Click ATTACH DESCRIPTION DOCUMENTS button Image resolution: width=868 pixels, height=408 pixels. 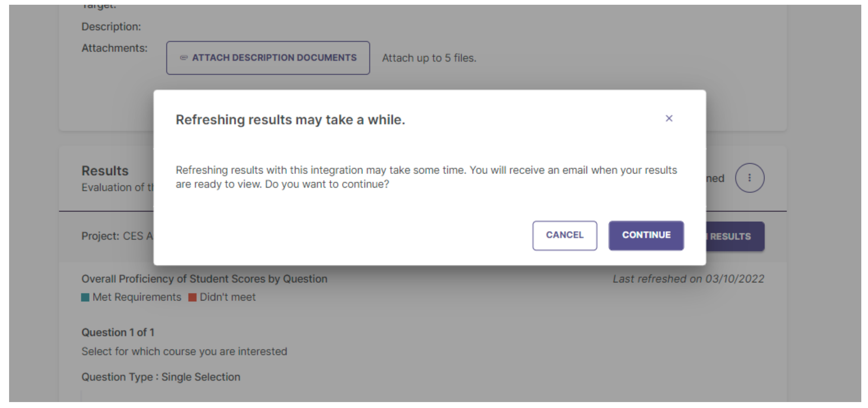tap(268, 58)
